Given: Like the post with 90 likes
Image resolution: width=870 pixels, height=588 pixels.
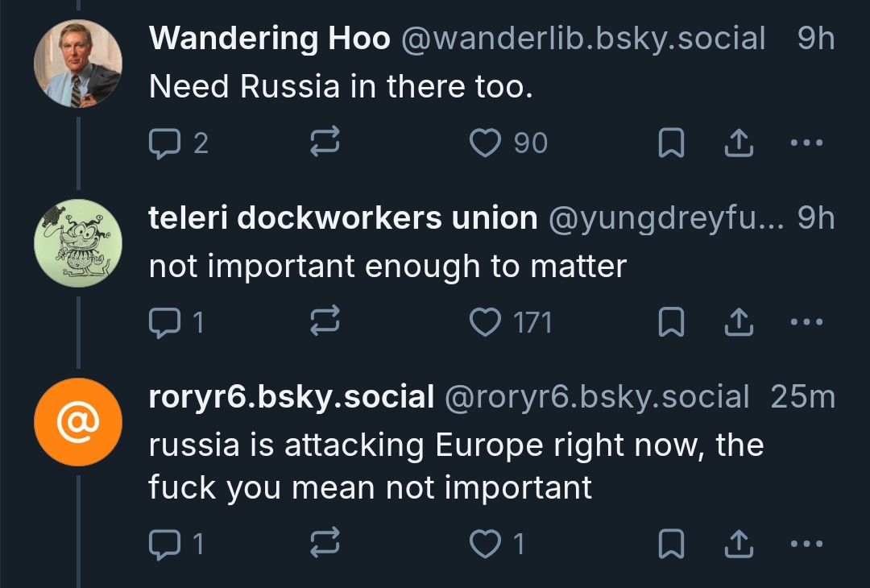Looking at the screenshot, I should pos(486,143).
